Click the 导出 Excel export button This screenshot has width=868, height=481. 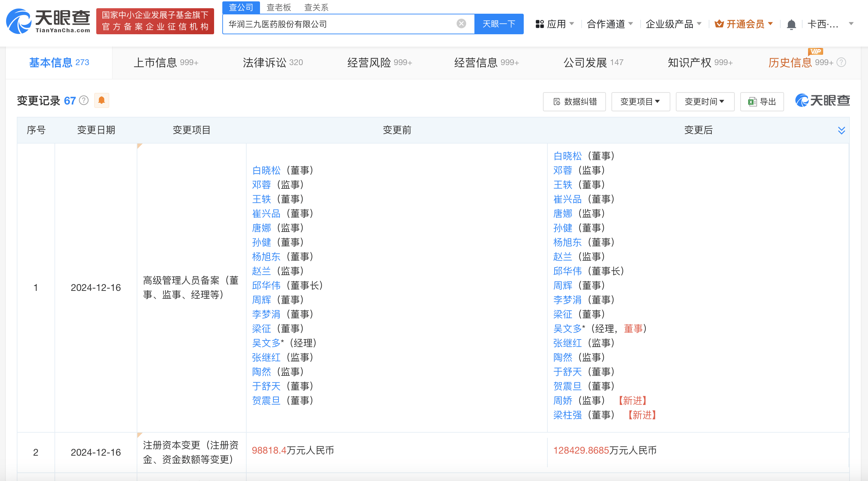click(762, 102)
